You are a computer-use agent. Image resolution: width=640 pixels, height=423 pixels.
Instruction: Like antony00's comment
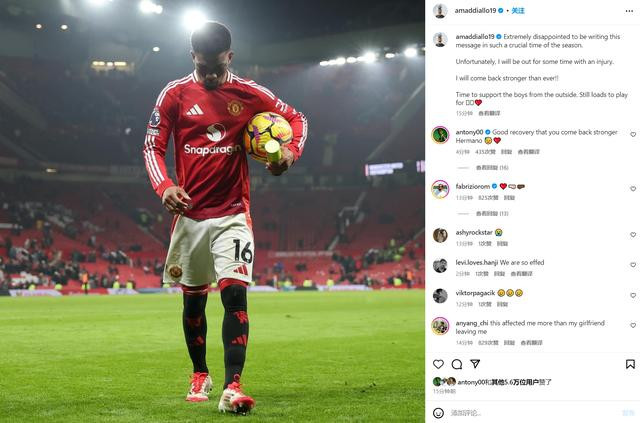click(x=633, y=134)
